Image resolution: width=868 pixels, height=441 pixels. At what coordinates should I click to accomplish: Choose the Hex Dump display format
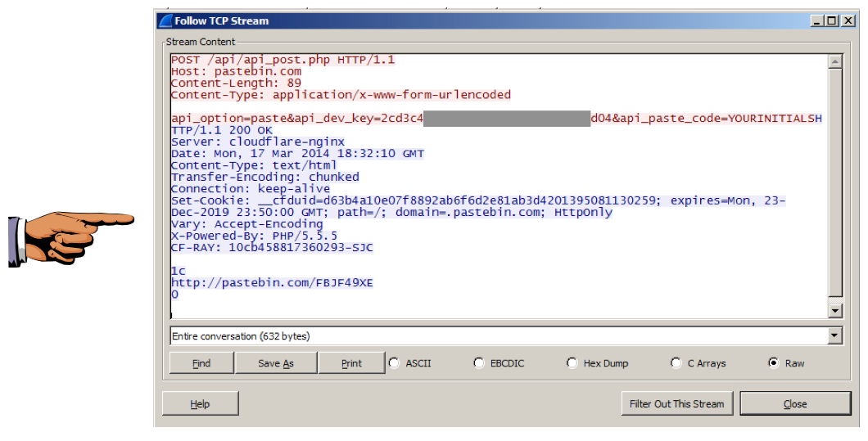pos(572,363)
